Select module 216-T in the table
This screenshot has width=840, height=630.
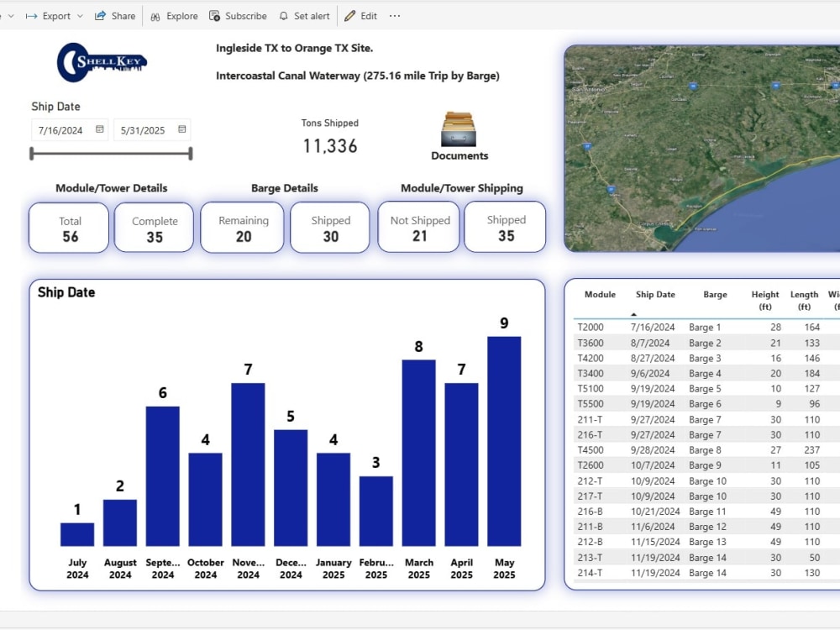point(590,435)
